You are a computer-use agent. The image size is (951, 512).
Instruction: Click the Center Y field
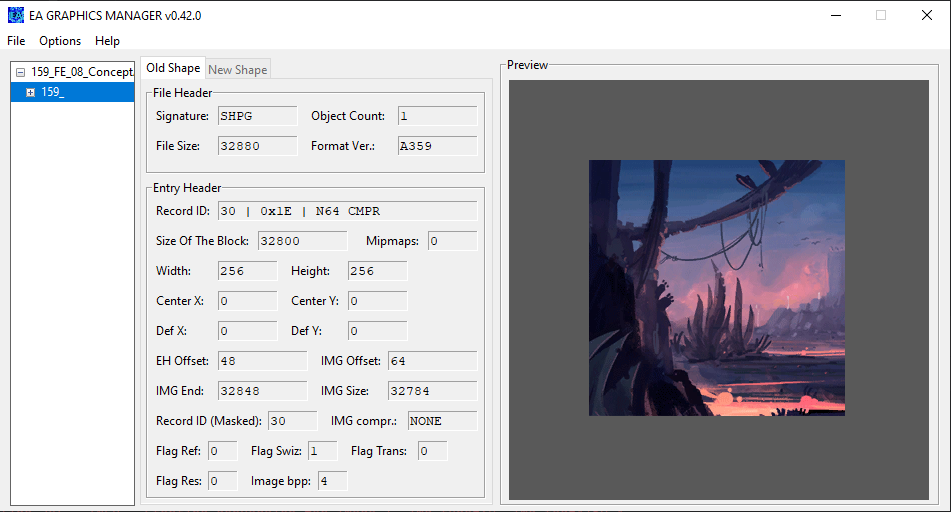pos(377,301)
